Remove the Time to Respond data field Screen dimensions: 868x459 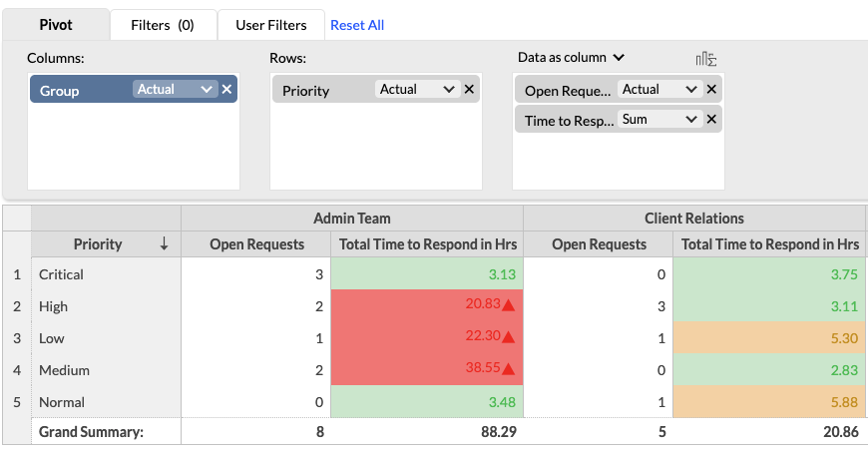pyautogui.click(x=711, y=120)
